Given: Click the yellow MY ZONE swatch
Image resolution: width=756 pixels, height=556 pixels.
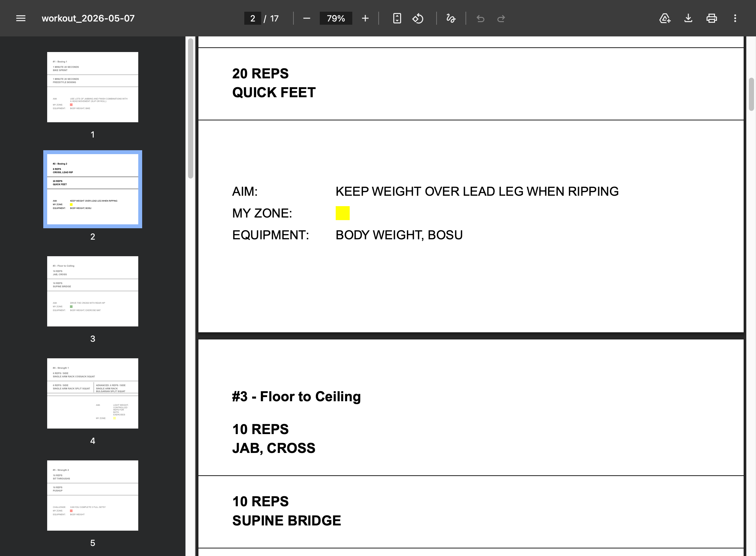Looking at the screenshot, I should click(343, 213).
